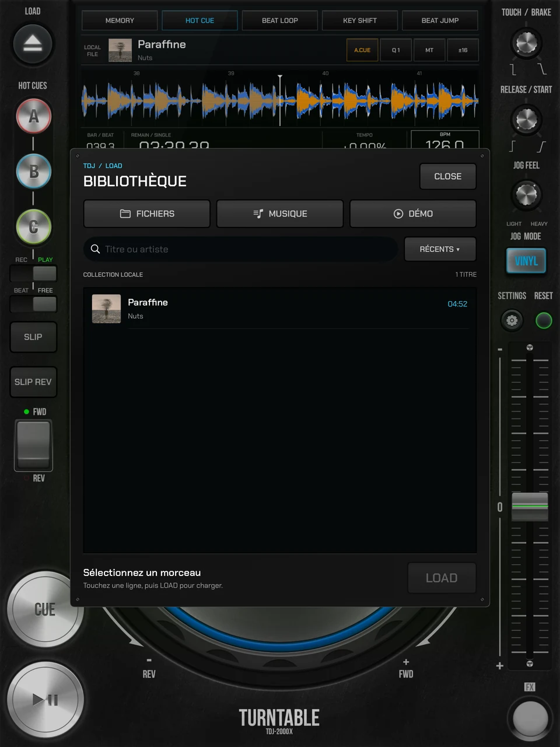Viewport: 560px width, 747px height.
Task: Click the FX knob
Action: point(530,718)
